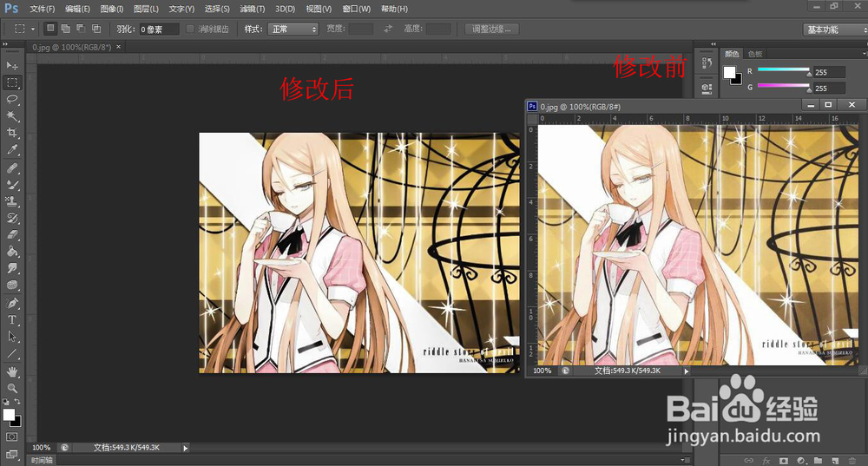Create a new layer group
This screenshot has width=868, height=466.
pyautogui.click(x=819, y=461)
